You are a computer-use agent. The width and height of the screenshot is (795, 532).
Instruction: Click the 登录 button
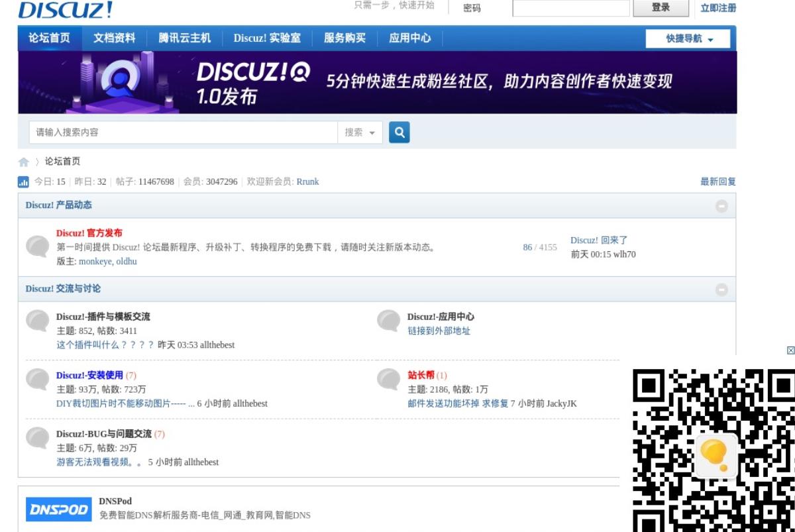661,7
